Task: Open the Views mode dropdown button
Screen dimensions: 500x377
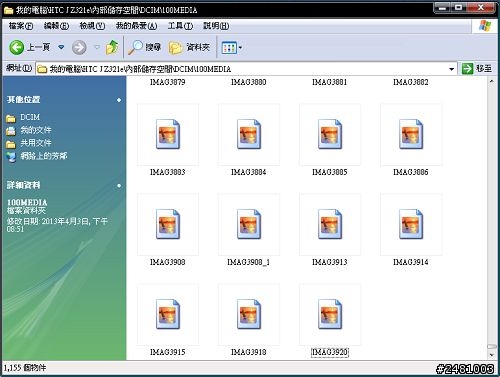Action: (x=232, y=48)
